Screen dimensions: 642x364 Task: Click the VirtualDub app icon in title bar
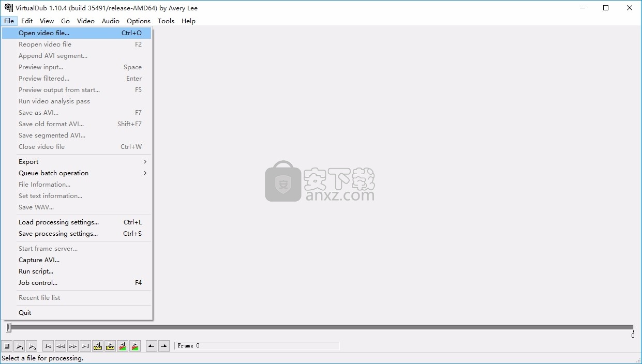click(8, 8)
